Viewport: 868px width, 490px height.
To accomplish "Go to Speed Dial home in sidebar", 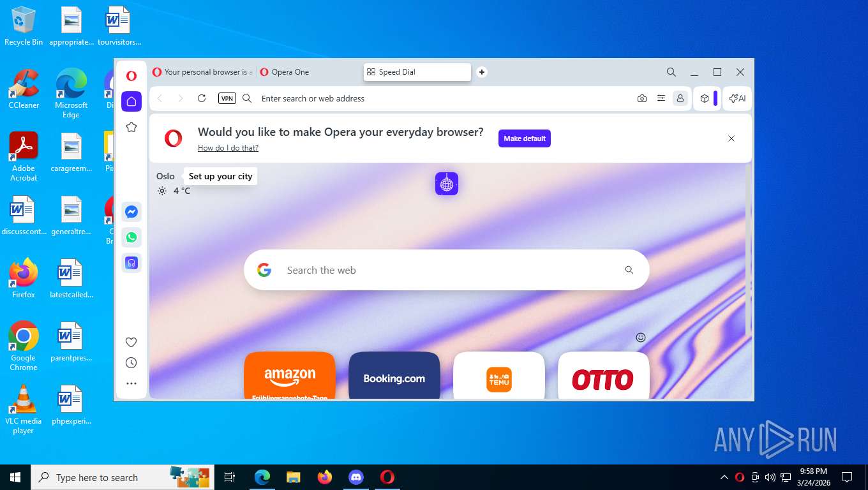I will 131,101.
